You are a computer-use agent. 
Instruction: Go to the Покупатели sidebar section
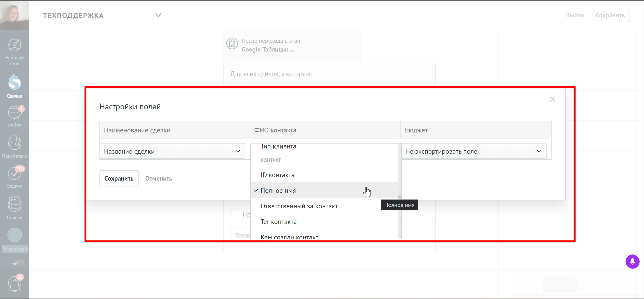[14, 146]
